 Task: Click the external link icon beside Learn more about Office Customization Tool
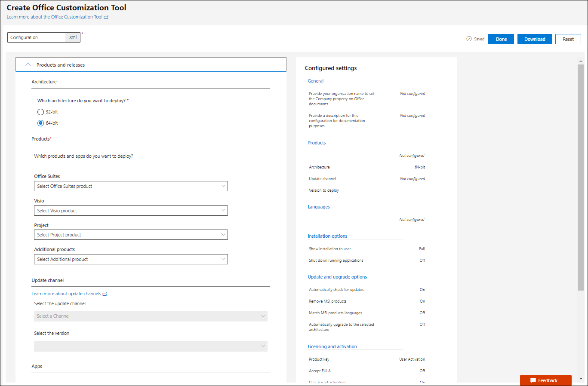(x=106, y=17)
